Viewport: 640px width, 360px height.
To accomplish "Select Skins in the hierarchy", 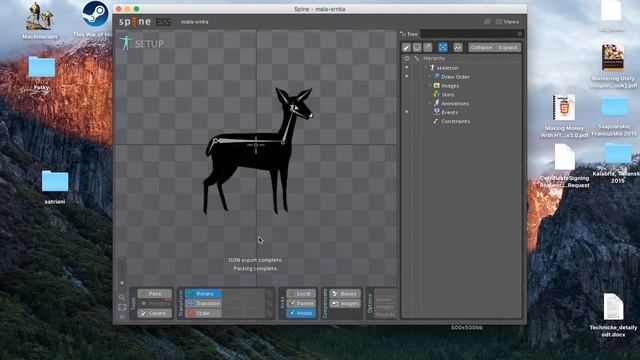I will (447, 94).
